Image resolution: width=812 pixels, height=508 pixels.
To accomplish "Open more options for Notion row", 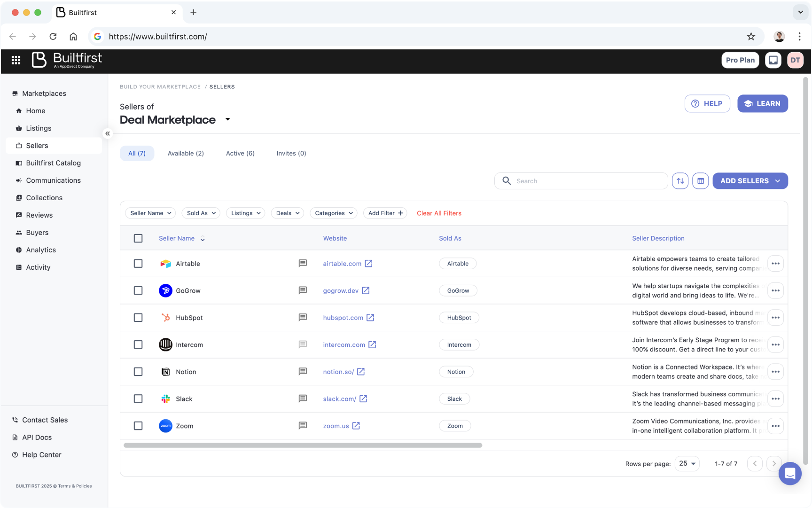I will [775, 372].
